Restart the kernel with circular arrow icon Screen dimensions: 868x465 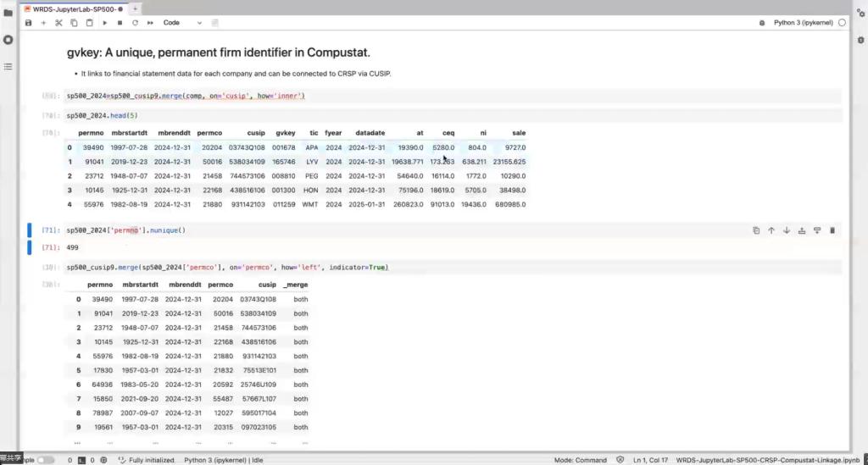135,23
